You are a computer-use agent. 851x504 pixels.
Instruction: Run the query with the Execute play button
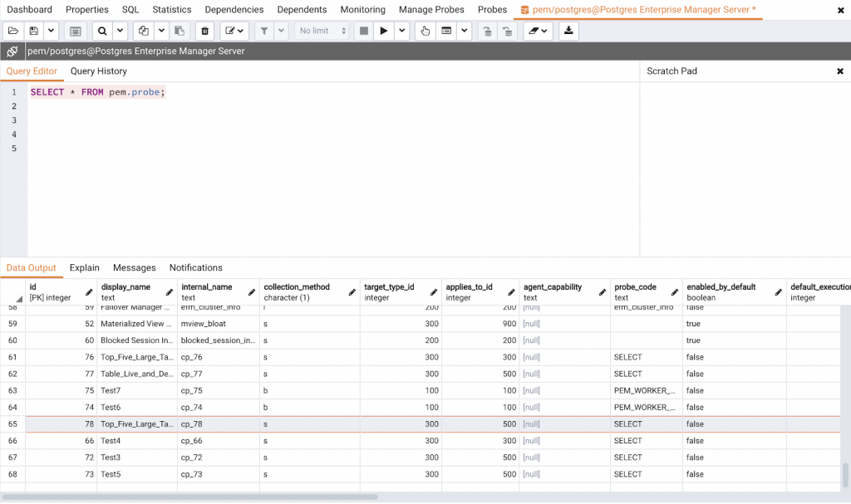point(383,31)
